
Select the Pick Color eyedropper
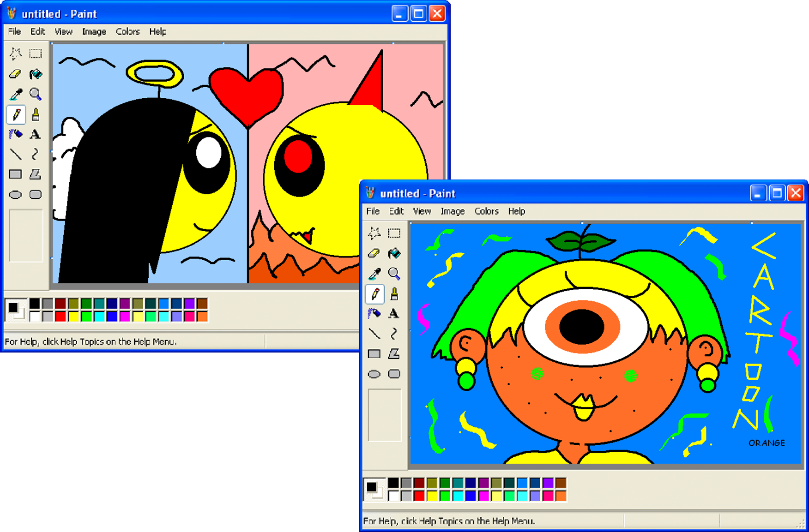click(374, 274)
